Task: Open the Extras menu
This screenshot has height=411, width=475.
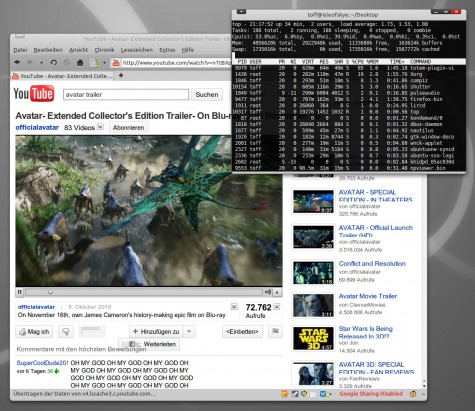Action: (167, 50)
